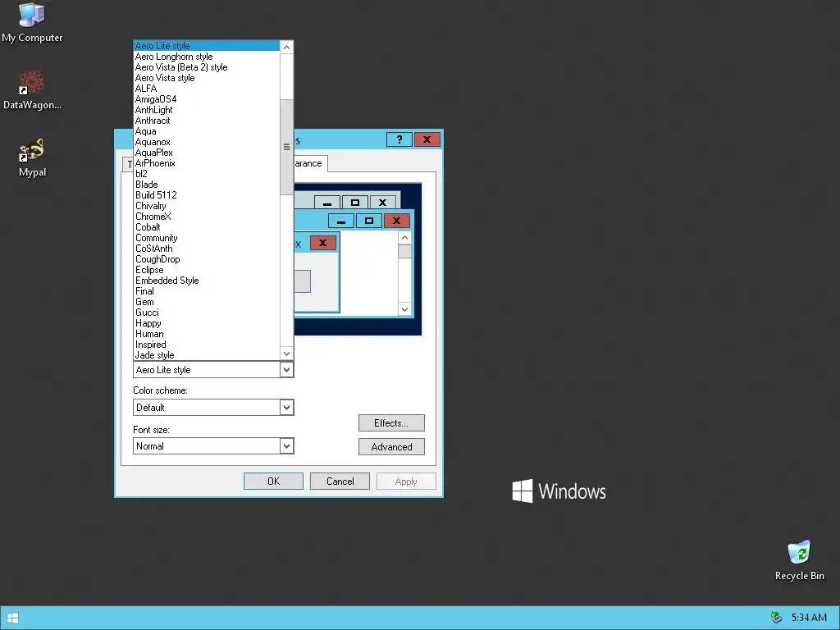Click the Advanced button
Viewport: 840px width, 630px height.
[391, 447]
